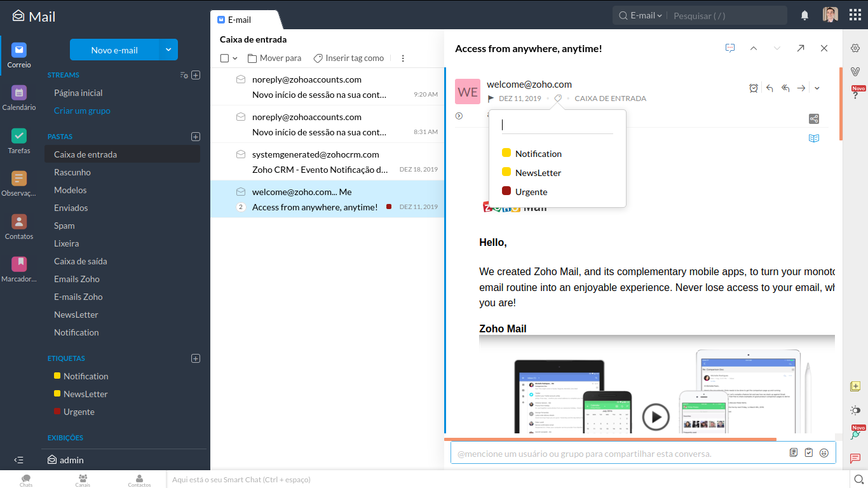Click the emoji smiley icon in comment box
The width and height of the screenshot is (868, 488).
point(824,453)
